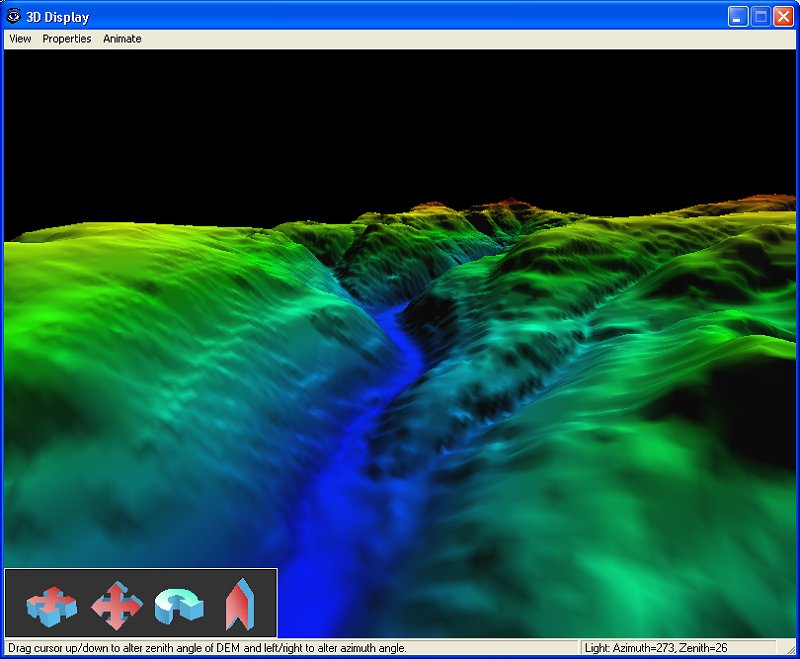
Task: Close the 3D Display window
Action: pyautogui.click(x=783, y=16)
